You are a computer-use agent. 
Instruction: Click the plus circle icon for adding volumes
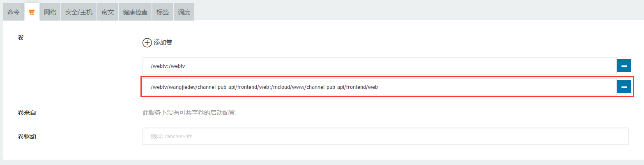coord(147,42)
